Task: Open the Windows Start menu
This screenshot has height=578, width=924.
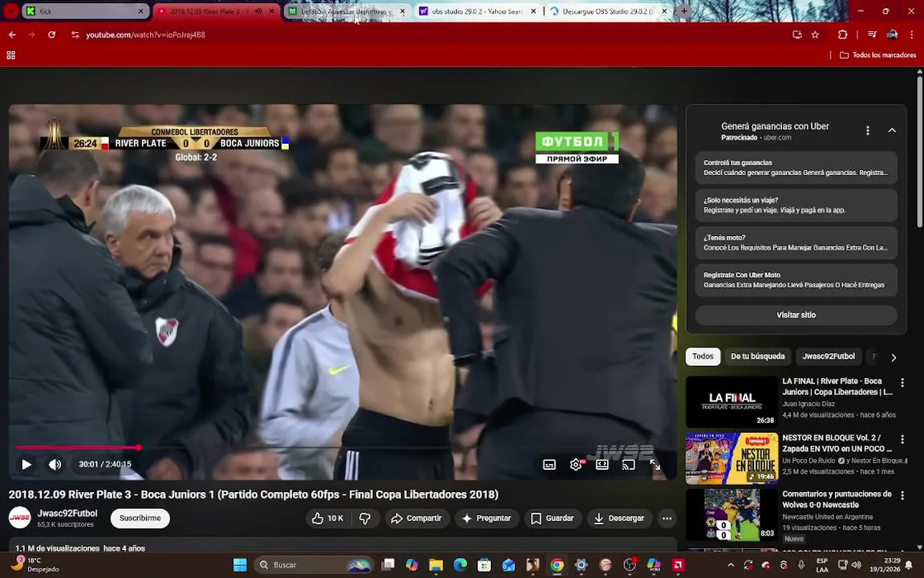Action: (x=240, y=565)
